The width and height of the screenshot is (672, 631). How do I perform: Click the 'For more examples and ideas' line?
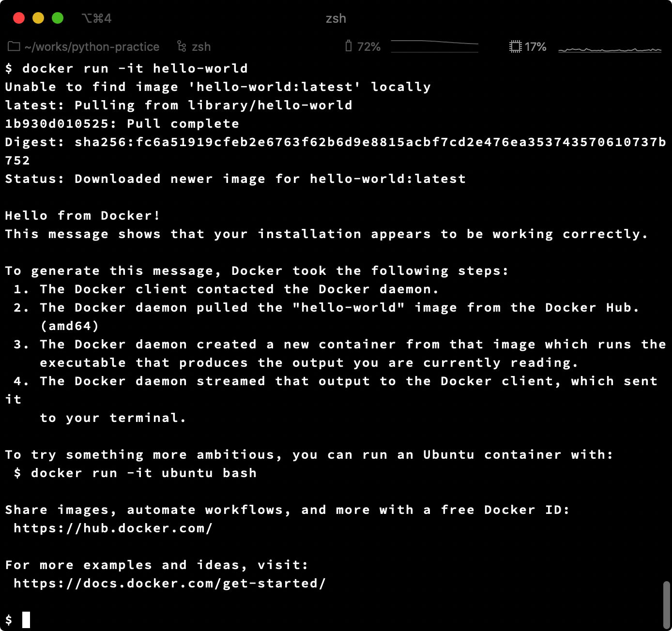[x=157, y=565]
